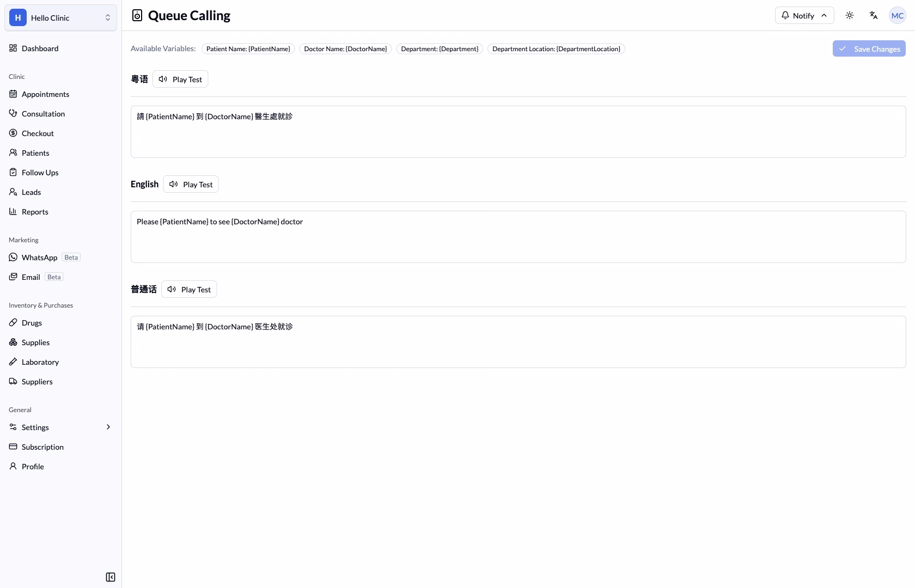This screenshot has width=915, height=588.
Task: Insert the Doctor Name variable chip
Action: pyautogui.click(x=345, y=48)
